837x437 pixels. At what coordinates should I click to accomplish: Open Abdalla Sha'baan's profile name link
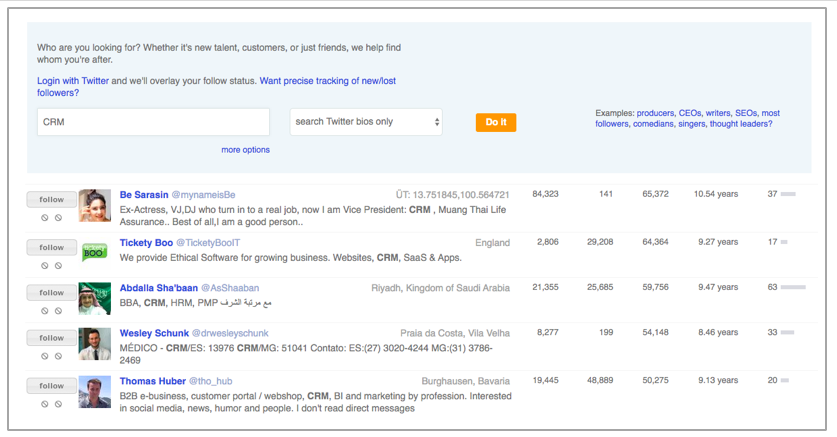(159, 288)
